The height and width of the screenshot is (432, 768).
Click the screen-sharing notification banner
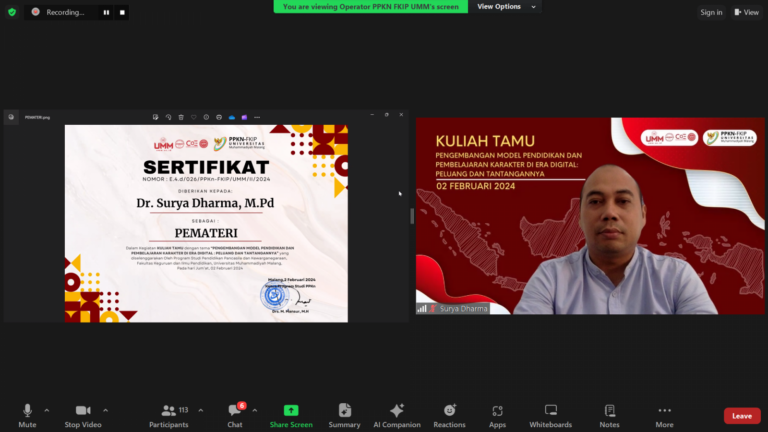coord(370,6)
